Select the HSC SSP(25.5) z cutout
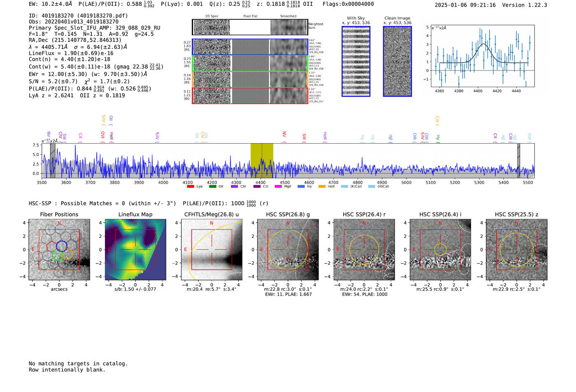The image size is (576, 392). (517, 250)
